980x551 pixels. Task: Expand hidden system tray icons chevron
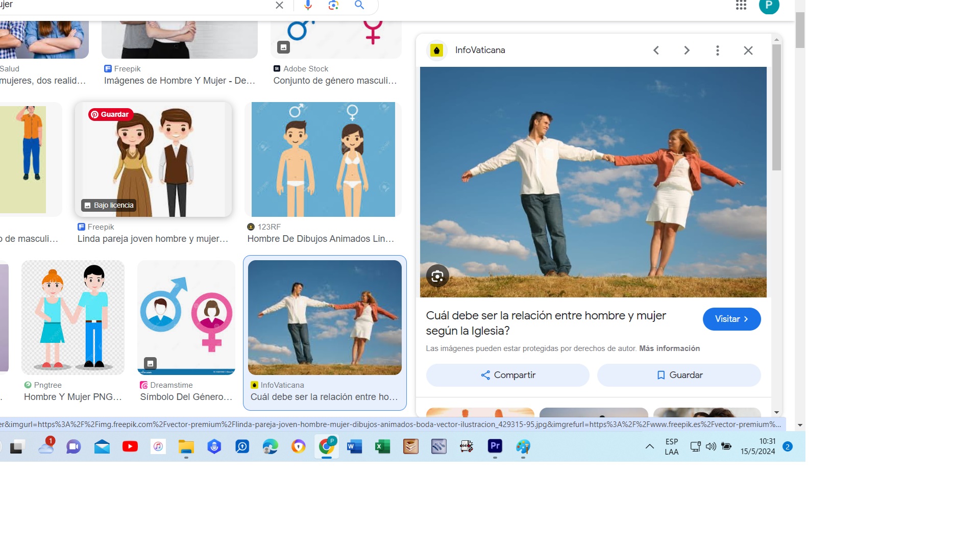coord(649,446)
